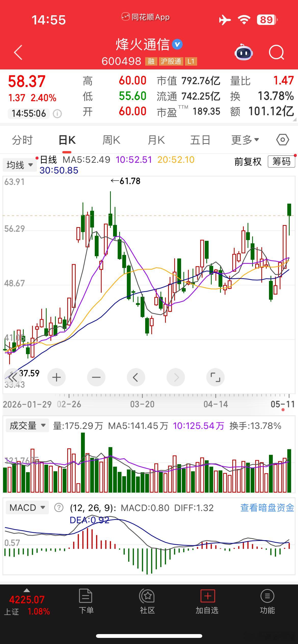Tap 量:175.29万 volume label

(78, 426)
